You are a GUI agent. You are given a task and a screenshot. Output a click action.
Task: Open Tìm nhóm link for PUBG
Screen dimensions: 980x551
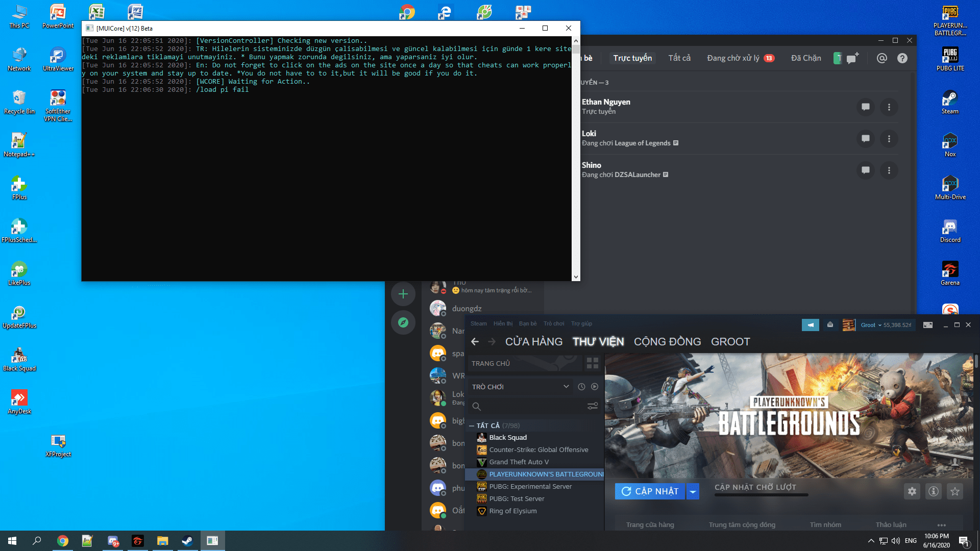tap(825, 525)
